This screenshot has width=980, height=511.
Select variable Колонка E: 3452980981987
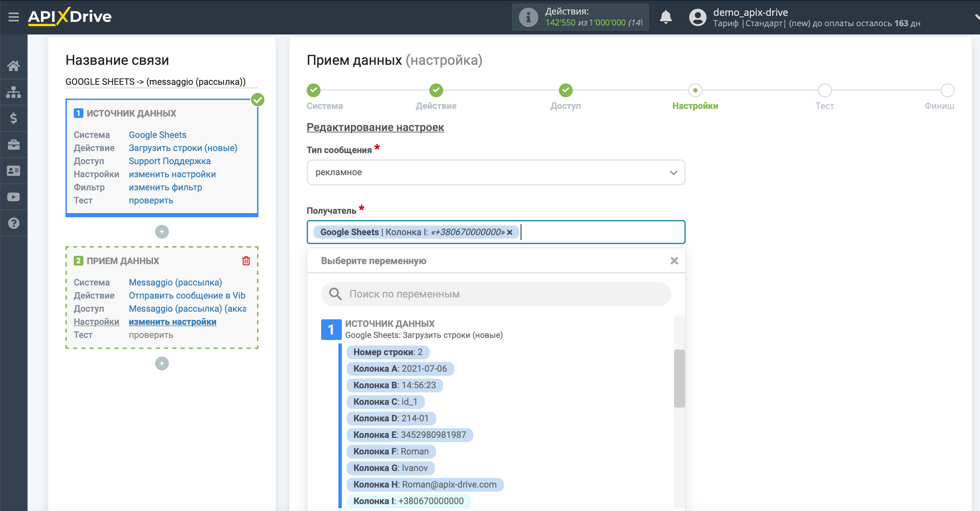pos(409,435)
